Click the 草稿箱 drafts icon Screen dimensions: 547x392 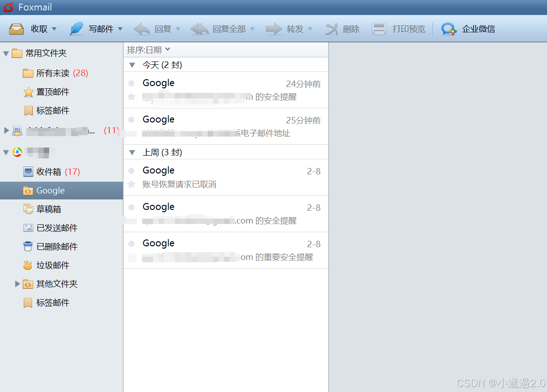pyautogui.click(x=28, y=209)
